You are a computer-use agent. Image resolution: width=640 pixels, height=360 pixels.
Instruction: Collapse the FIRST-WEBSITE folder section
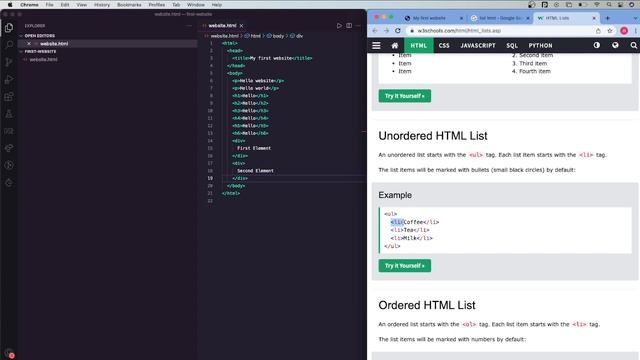pos(40,51)
